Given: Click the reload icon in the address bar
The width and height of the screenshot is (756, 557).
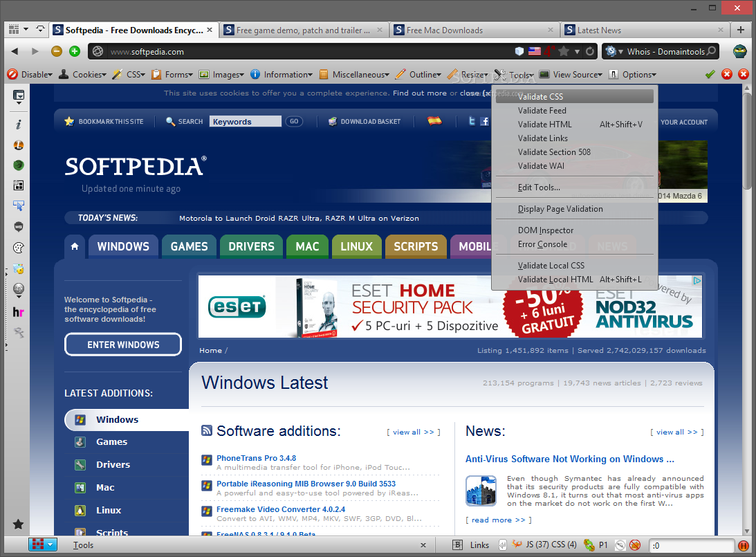Looking at the screenshot, I should click(x=590, y=51).
